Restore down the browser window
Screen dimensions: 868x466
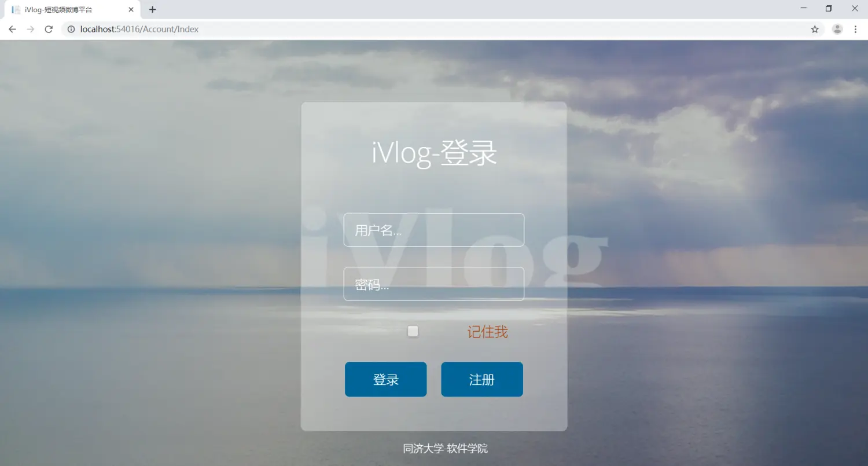[x=829, y=9]
